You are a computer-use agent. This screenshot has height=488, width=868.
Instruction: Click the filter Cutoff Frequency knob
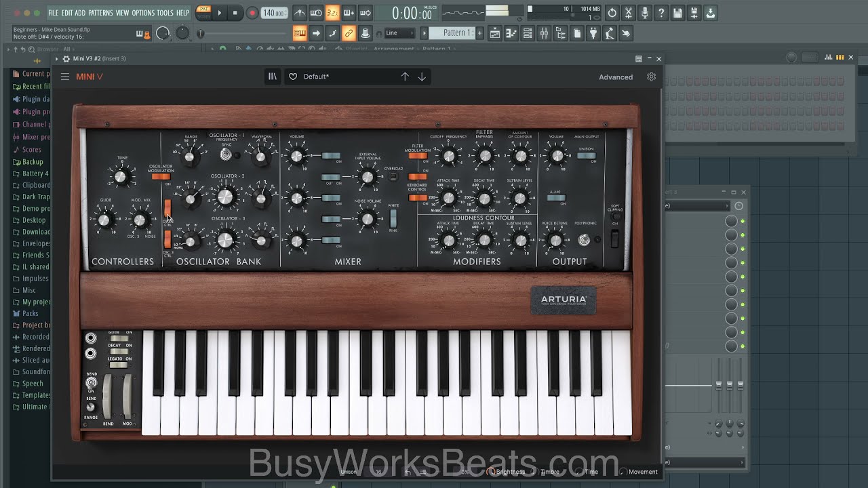(448, 157)
